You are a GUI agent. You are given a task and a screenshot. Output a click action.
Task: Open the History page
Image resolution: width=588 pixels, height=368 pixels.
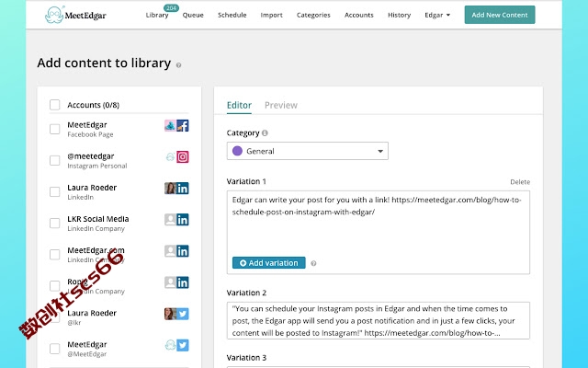click(x=399, y=15)
